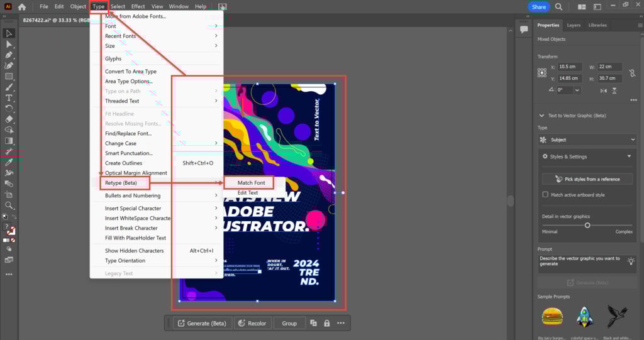Open more options in contextual task bar

click(341, 323)
